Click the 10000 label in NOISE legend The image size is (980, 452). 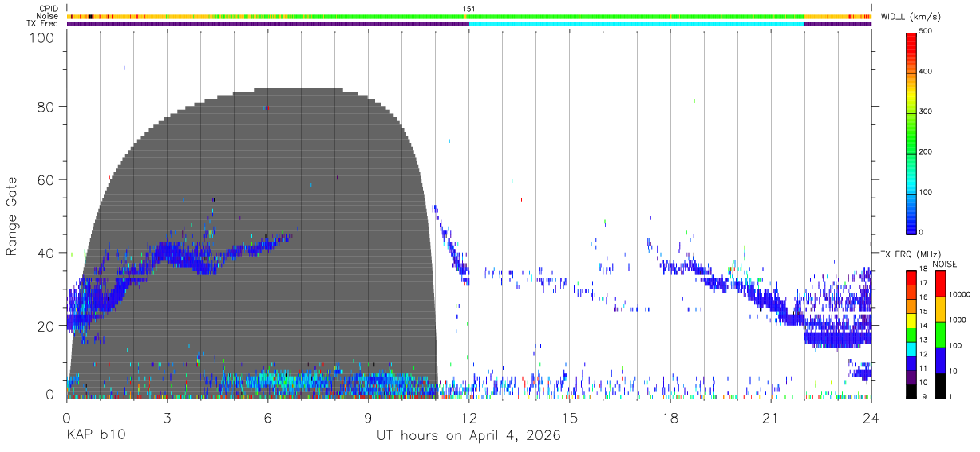coord(960,294)
